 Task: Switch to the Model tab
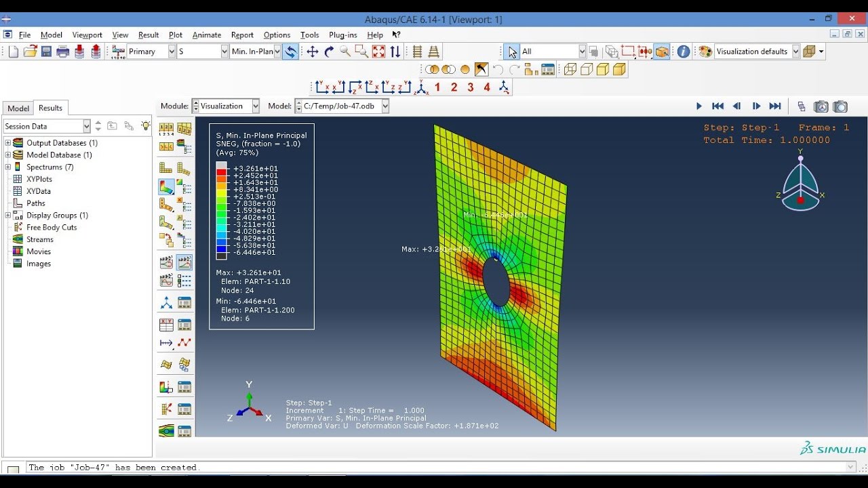tap(18, 108)
